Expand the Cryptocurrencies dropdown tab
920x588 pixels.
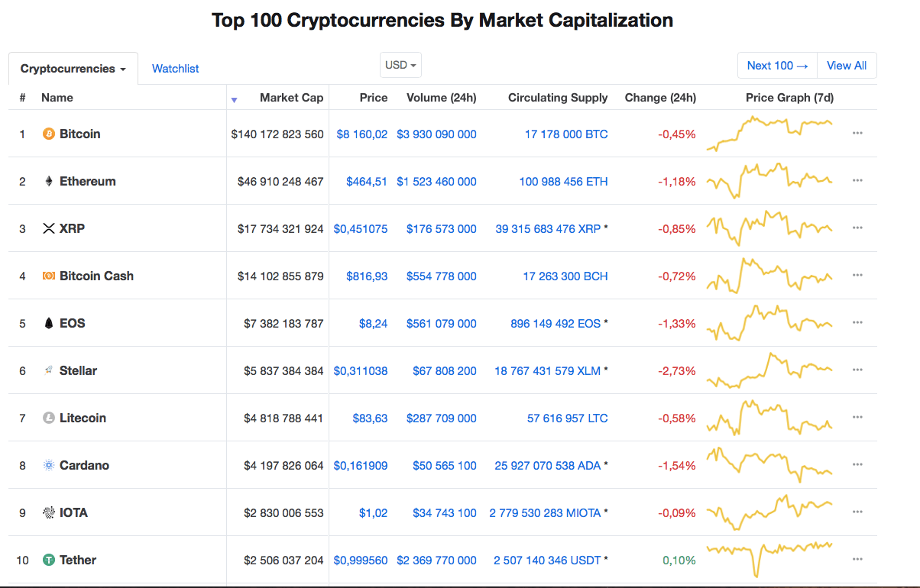point(73,69)
